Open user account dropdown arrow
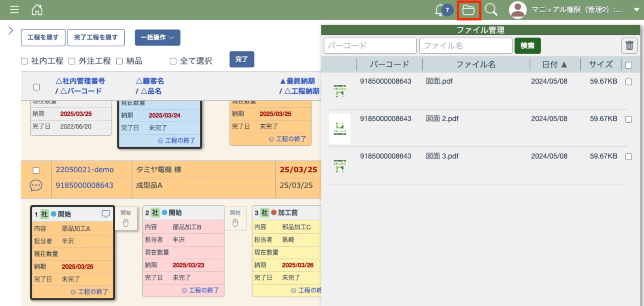644x306 pixels. (x=636, y=10)
